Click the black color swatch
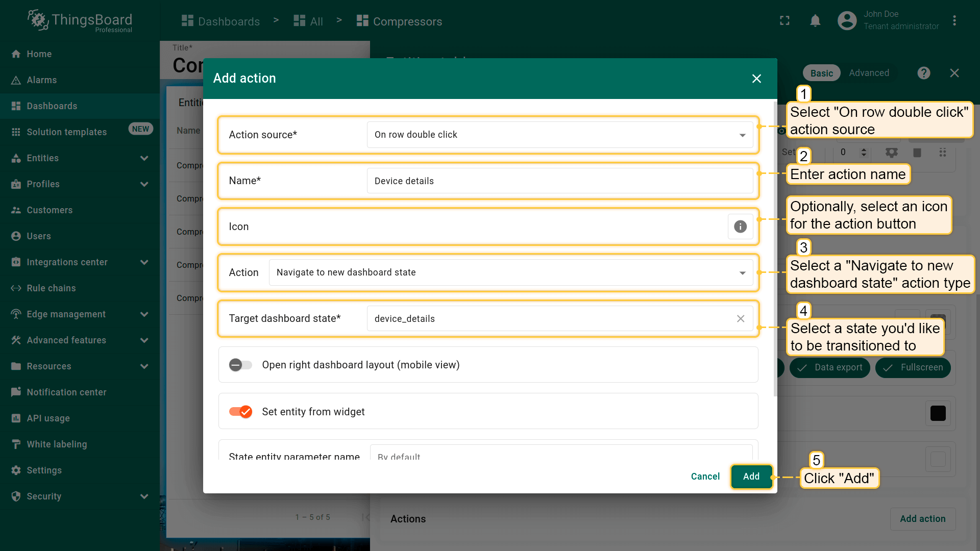980x551 pixels. tap(938, 413)
